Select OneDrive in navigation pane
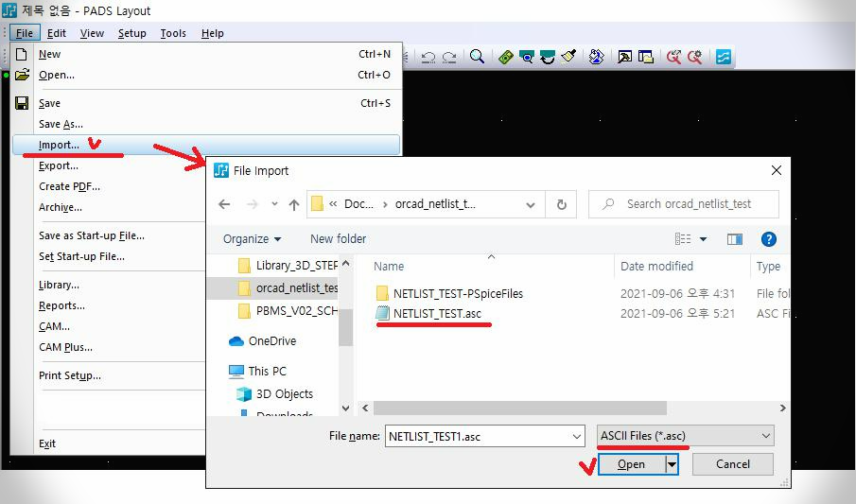This screenshot has width=856, height=504. pos(263,341)
